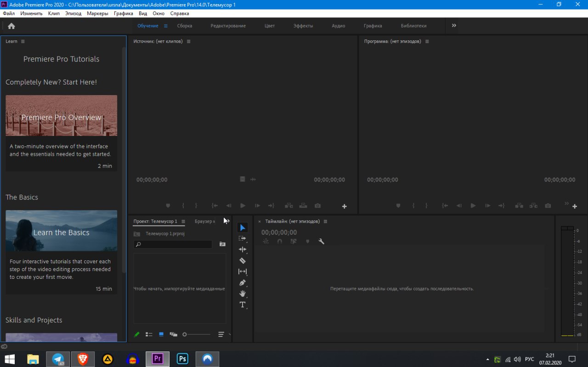
Task: Switch Project panel to Freeform view
Action: pos(173,334)
